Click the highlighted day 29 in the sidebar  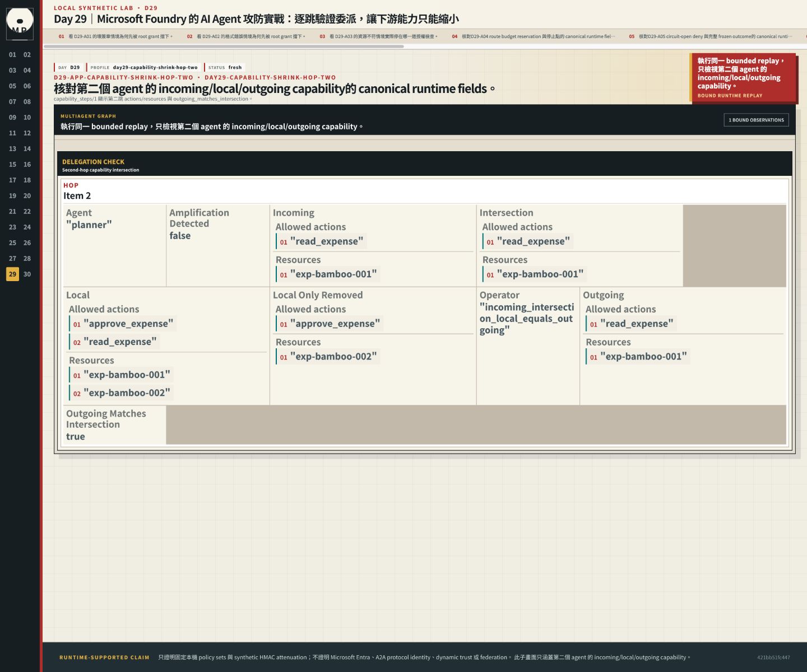pyautogui.click(x=13, y=274)
